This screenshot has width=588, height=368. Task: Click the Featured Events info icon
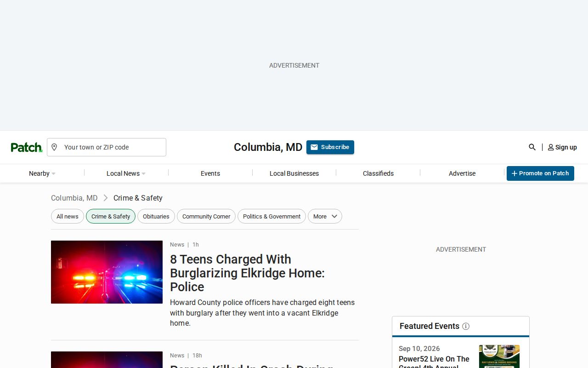click(x=466, y=326)
